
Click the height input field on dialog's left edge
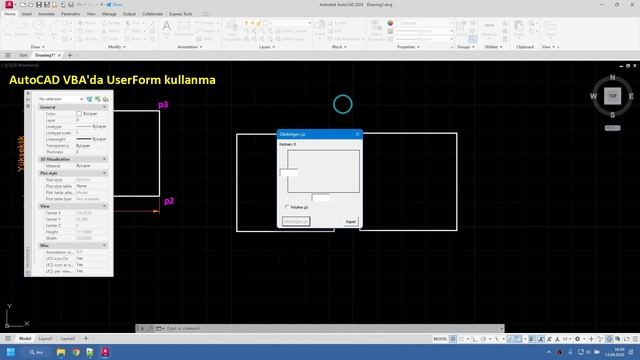click(x=289, y=173)
